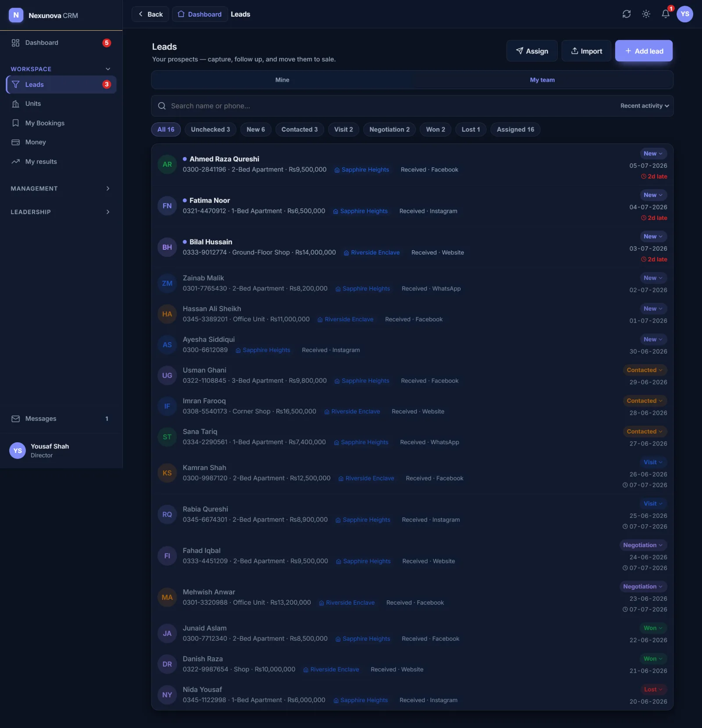Open Visit status dropdown for Kamran Shah
Screen dimensions: 702x728
click(x=653, y=462)
